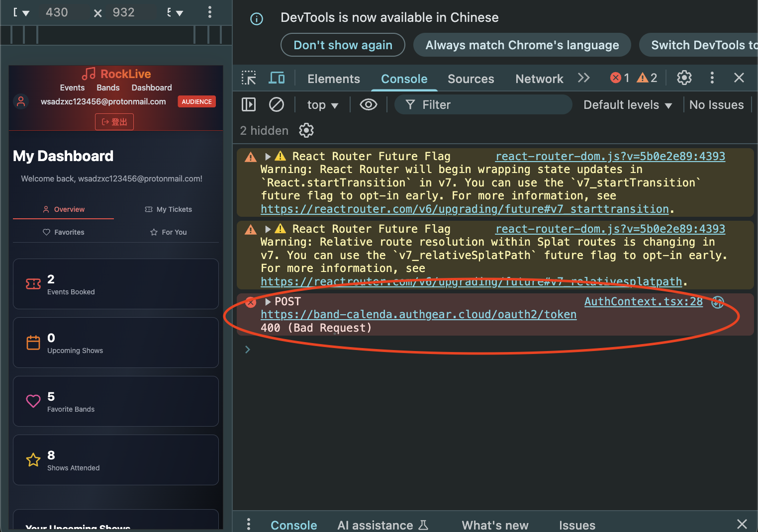Viewport: 758px width, 532px height.
Task: Open Bands in RockLive navigation
Action: pos(108,88)
